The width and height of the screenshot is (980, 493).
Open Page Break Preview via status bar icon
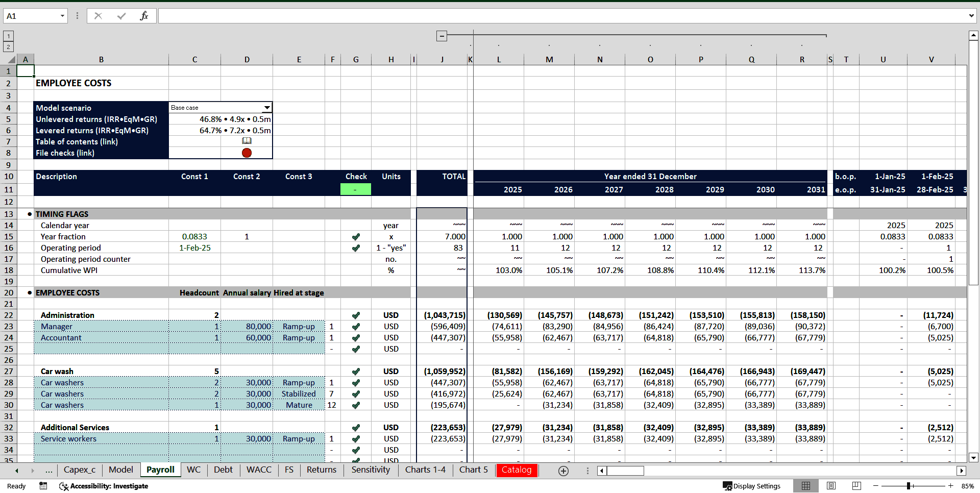click(856, 486)
